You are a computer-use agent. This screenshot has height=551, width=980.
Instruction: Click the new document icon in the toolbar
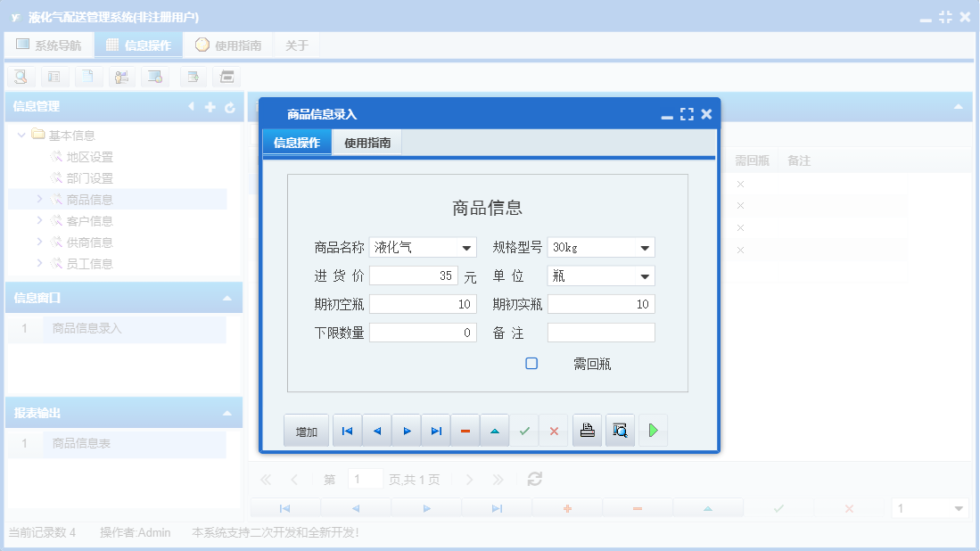click(88, 77)
